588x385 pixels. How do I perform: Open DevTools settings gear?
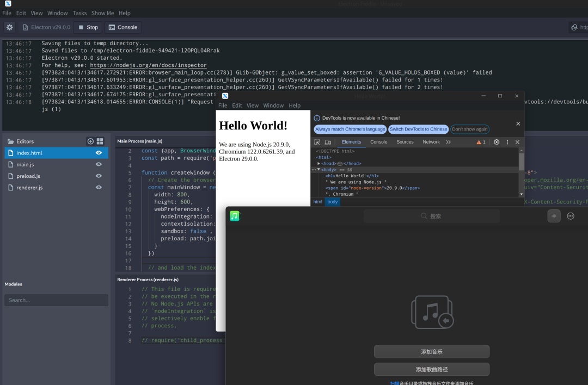[497, 142]
